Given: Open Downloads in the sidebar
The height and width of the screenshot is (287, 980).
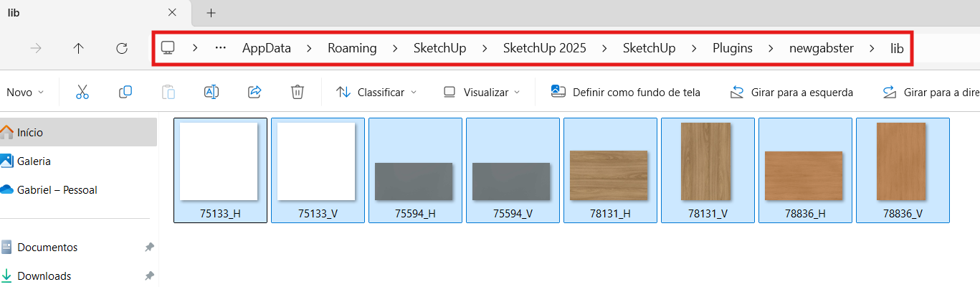Looking at the screenshot, I should [x=44, y=276].
